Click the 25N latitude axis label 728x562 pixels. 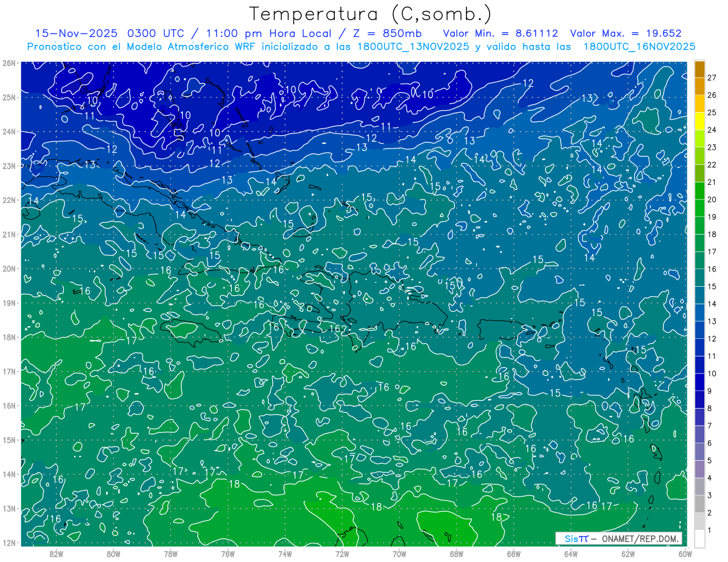tap(8, 97)
